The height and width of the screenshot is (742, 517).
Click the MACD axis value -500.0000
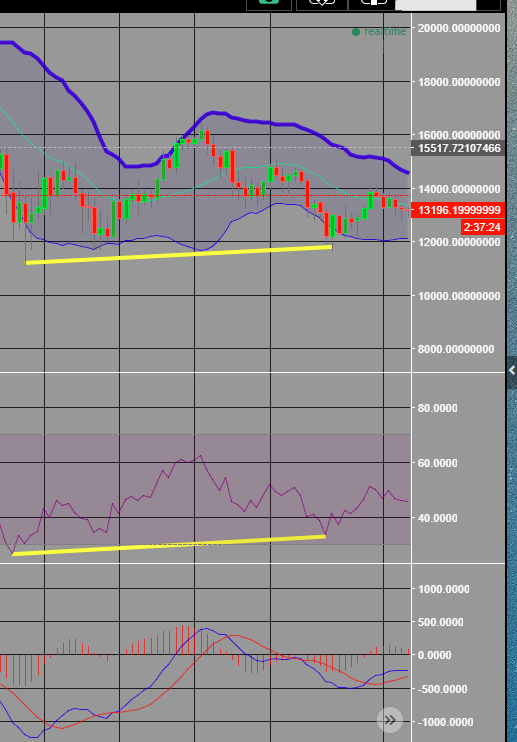click(x=443, y=689)
